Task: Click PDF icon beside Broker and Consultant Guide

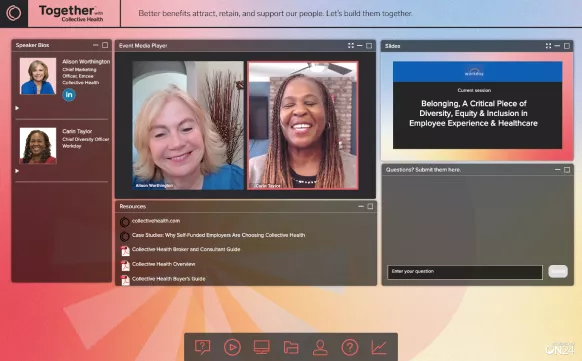Action: 125,251
